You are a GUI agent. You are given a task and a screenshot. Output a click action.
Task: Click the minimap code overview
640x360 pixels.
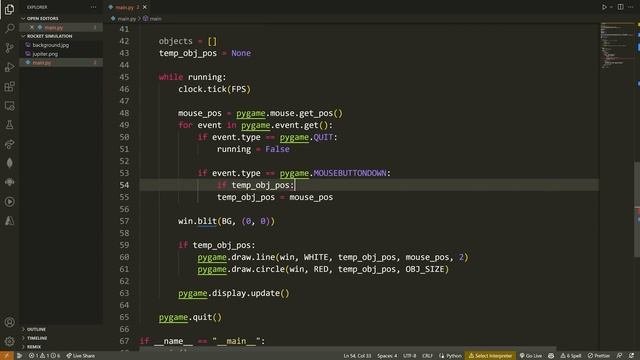[618, 45]
